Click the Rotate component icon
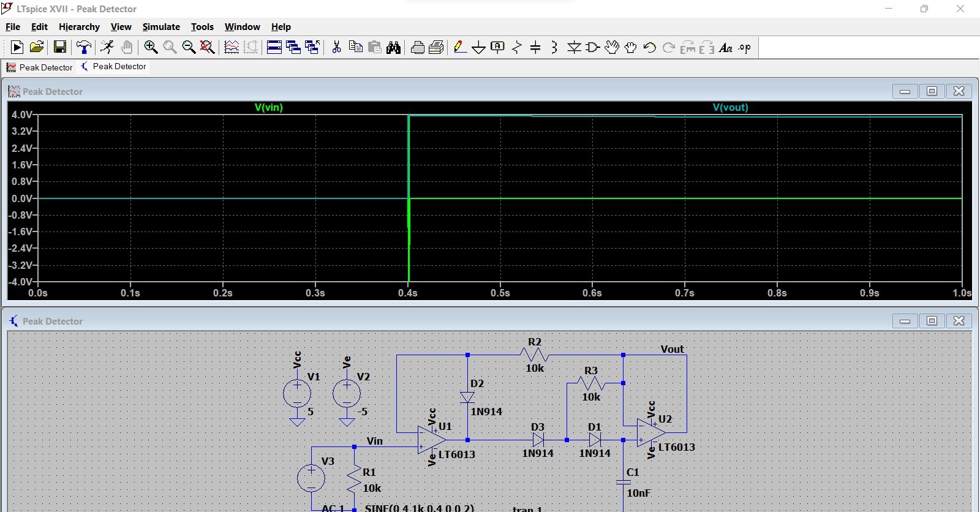The height and width of the screenshot is (512, 980). click(688, 47)
